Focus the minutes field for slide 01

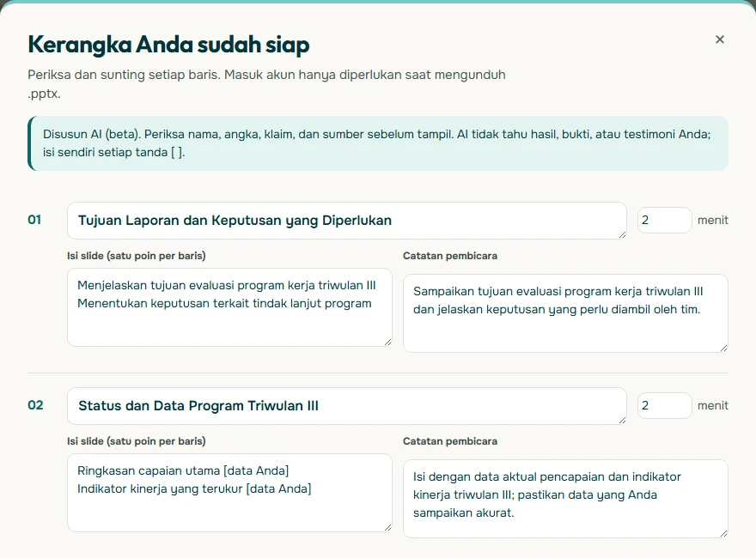[664, 221]
